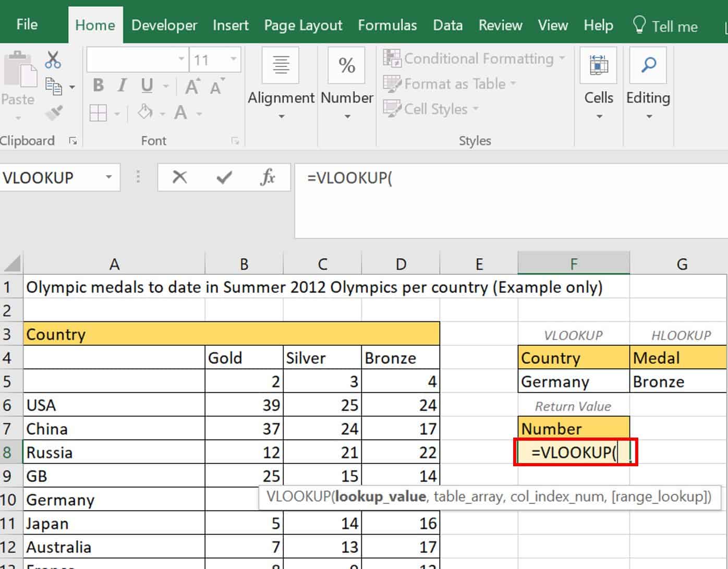
Task: Toggle Bold formatting
Action: (98, 86)
